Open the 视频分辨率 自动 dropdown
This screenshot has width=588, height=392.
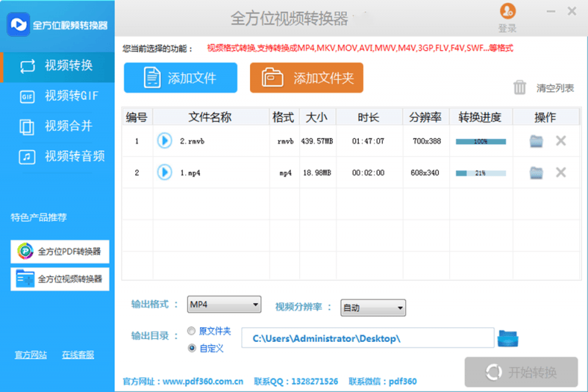coord(373,307)
